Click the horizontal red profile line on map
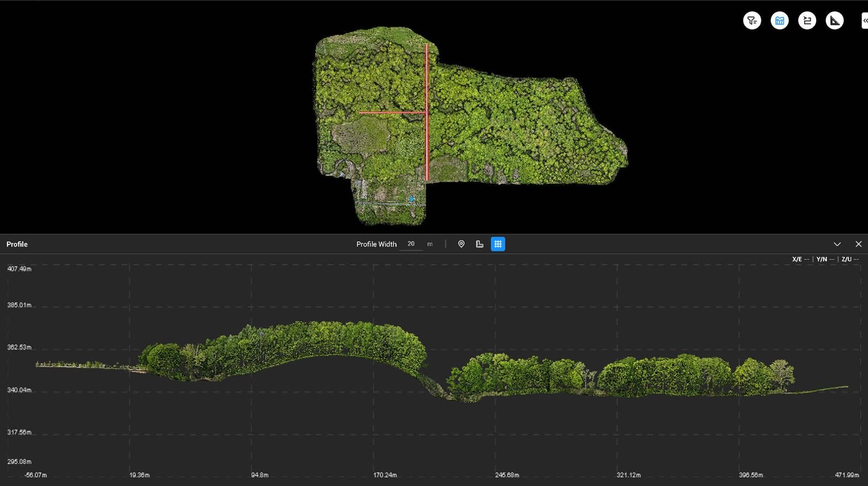868x486 pixels. (392, 113)
